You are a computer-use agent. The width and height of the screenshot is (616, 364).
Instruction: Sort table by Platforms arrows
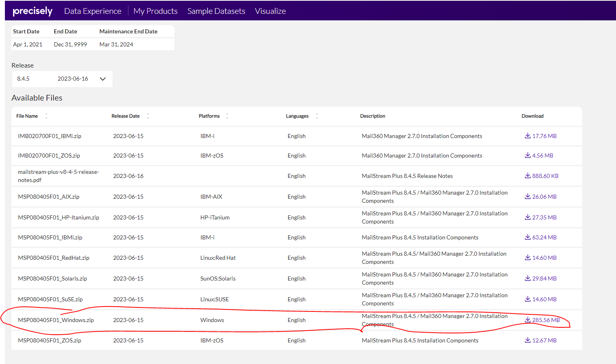(x=227, y=116)
